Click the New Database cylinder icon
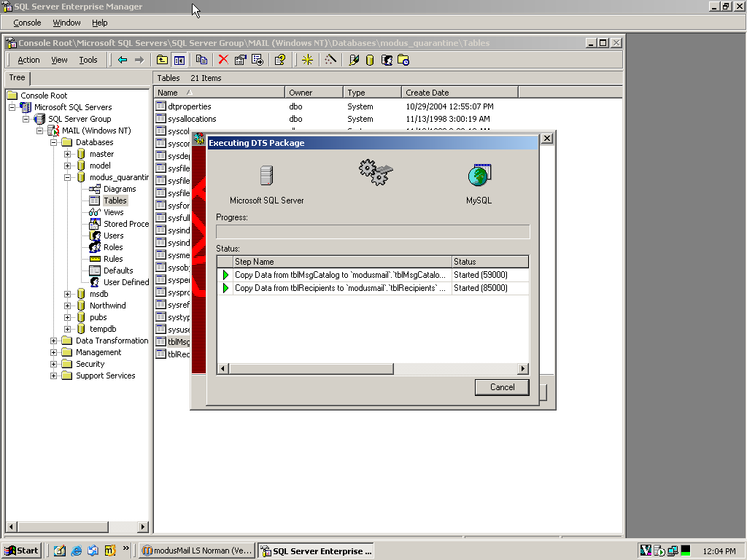747x560 pixels. click(x=370, y=60)
